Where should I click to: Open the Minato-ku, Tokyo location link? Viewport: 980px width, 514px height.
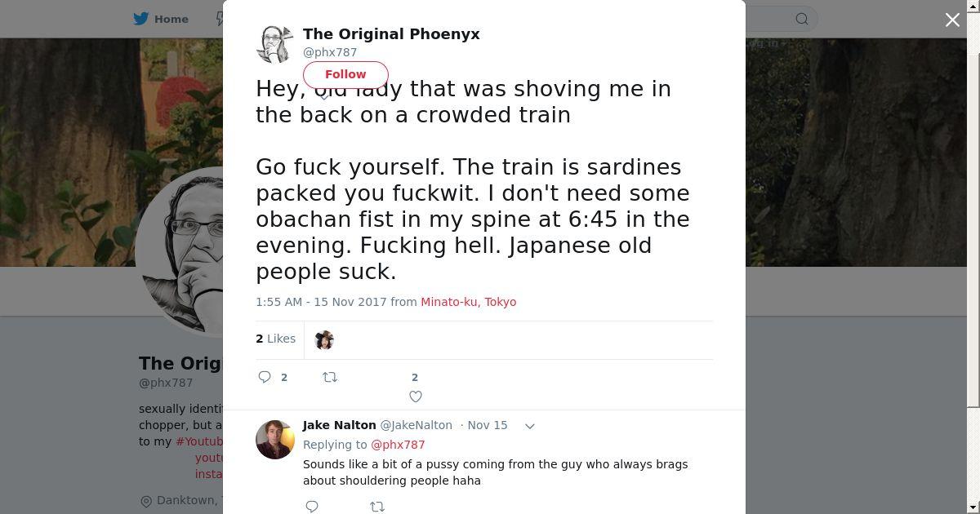468,302
